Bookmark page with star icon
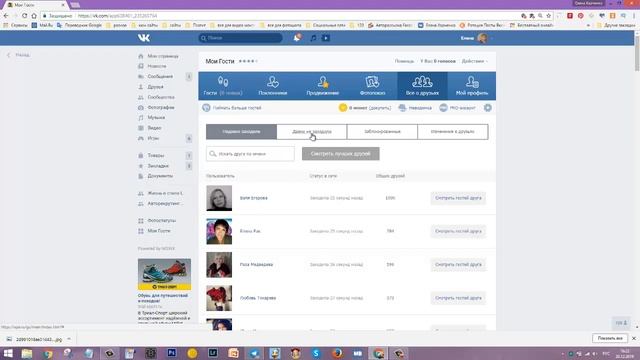 (549, 16)
